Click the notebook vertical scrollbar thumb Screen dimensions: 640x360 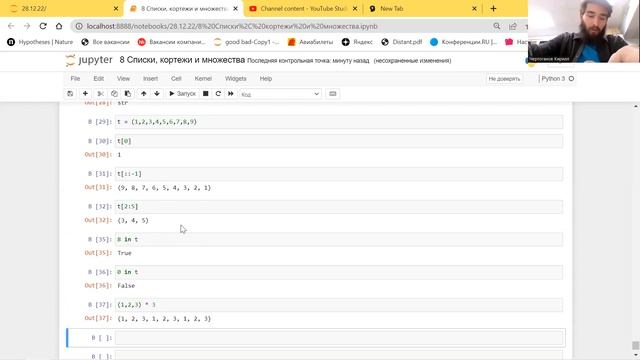coord(636,345)
